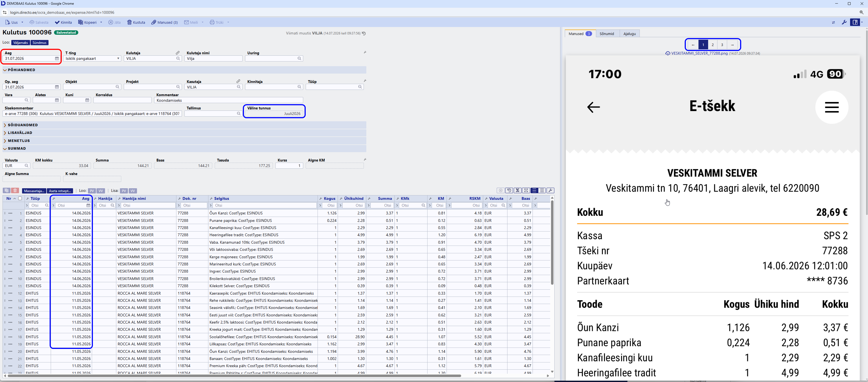Click the row 1 three-dots menu for Õun Kanzi
The height and width of the screenshot is (382, 868).
pos(10,213)
